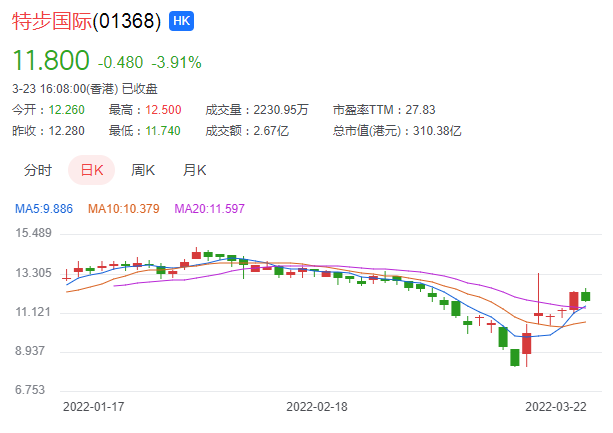Click the 最高 value 12.500
This screenshot has width=613, height=433.
pos(163,110)
